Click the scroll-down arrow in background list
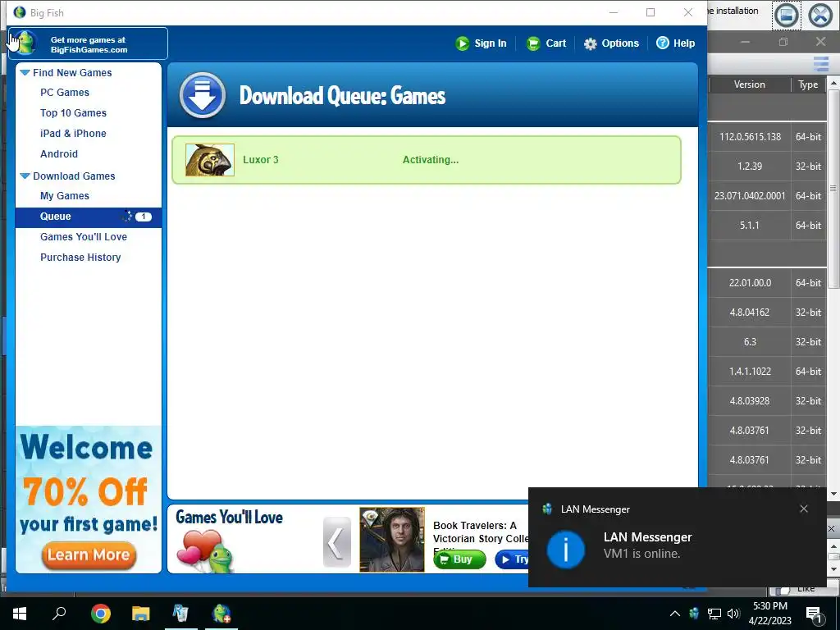The height and width of the screenshot is (630, 840). [x=833, y=494]
